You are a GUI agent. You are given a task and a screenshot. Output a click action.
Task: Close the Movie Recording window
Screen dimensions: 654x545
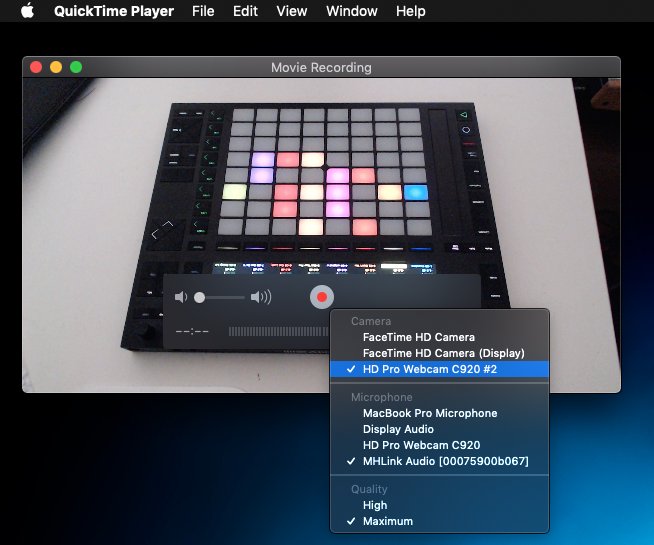[36, 67]
